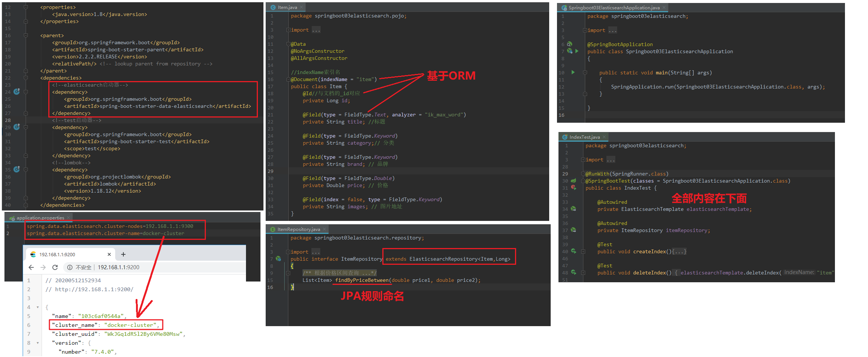Expand the import block in ItemRepository.java

click(x=288, y=252)
